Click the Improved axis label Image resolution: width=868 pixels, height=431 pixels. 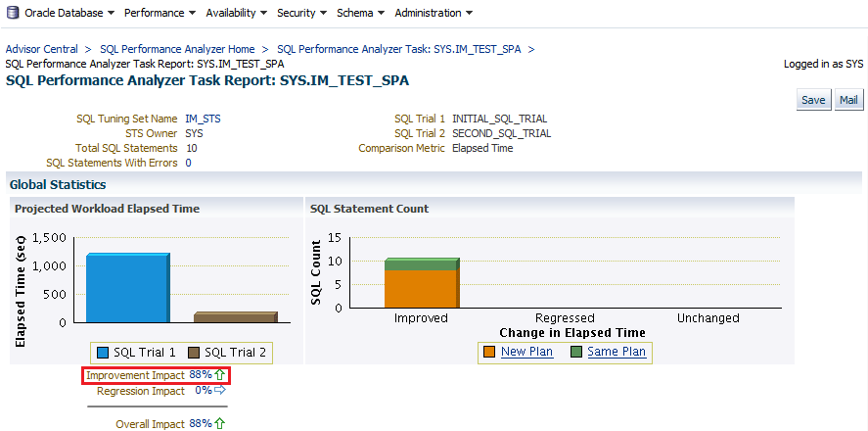click(421, 318)
